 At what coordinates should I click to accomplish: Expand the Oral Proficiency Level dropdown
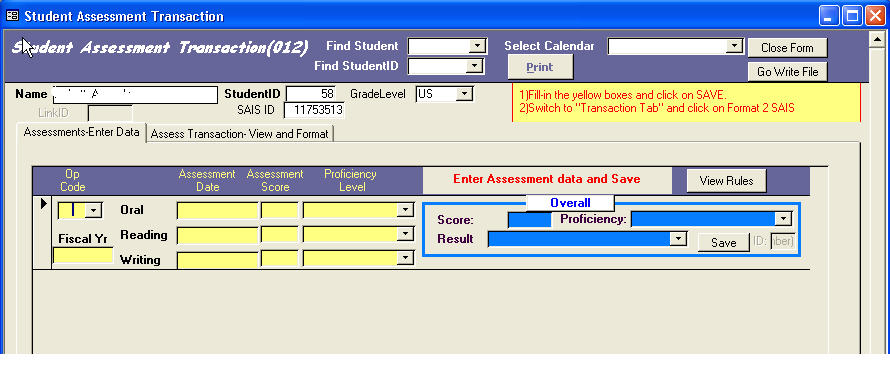point(405,211)
